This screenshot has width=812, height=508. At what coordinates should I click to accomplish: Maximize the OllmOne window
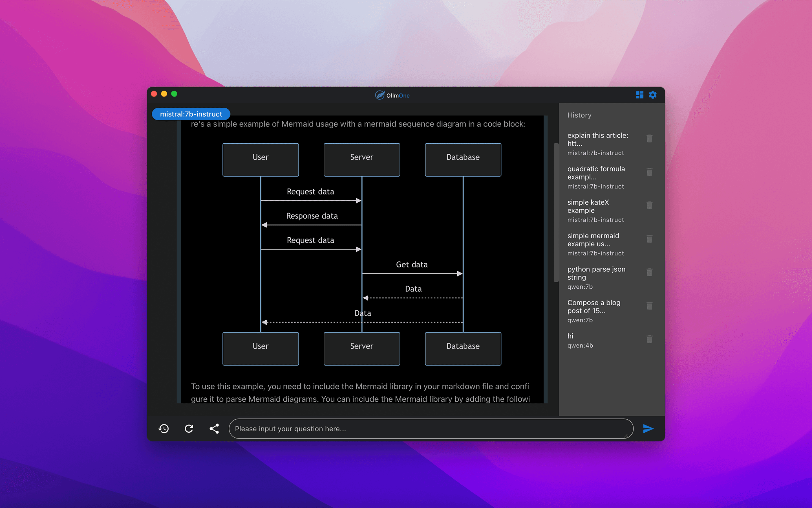click(x=174, y=94)
